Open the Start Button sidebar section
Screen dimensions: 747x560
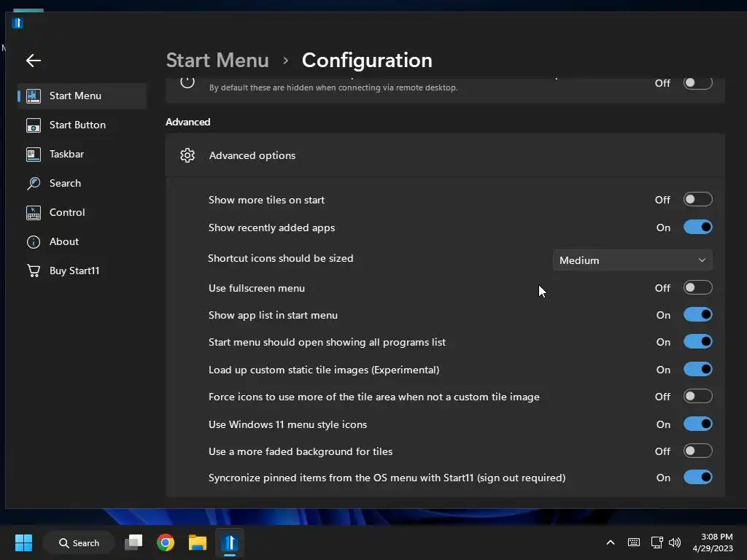click(82, 125)
